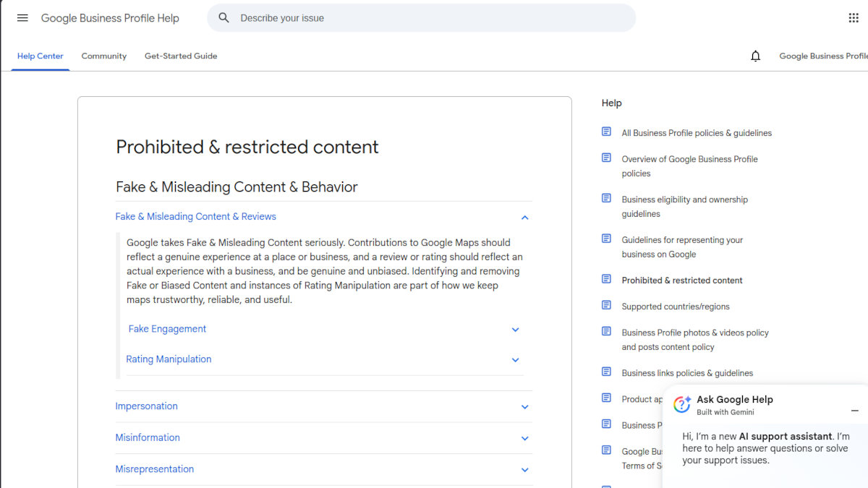
Task: Click article icon beside Guidelines for representing your business
Action: tap(606, 239)
